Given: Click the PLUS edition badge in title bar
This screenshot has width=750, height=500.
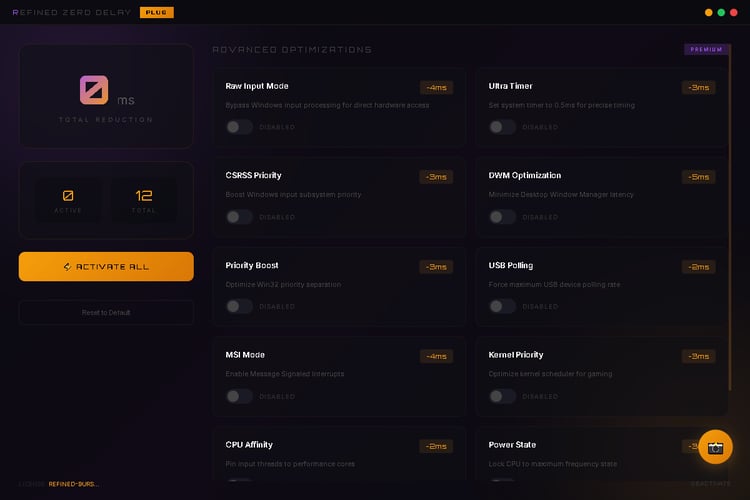Looking at the screenshot, I should tap(156, 12).
